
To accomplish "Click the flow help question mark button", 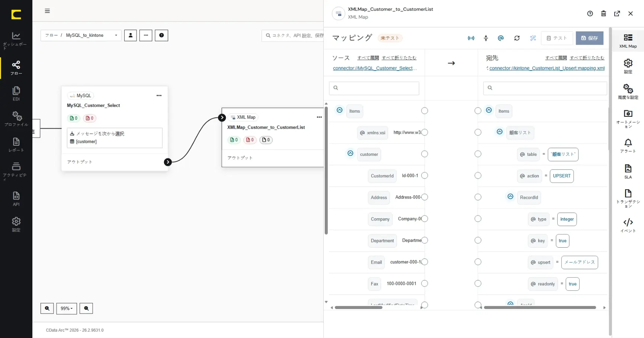I will 161,35.
